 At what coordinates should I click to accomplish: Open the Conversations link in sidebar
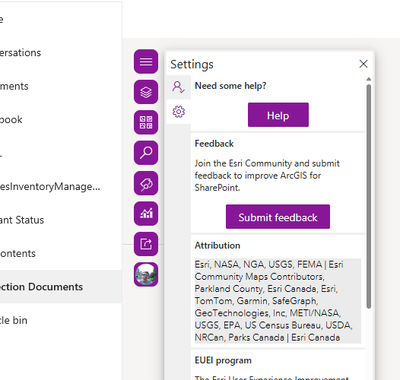pos(20,53)
